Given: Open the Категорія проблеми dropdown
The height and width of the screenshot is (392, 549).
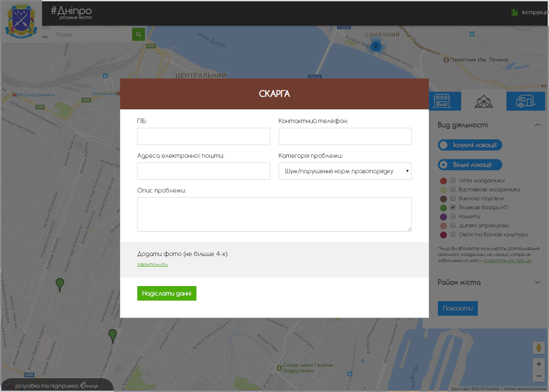Looking at the screenshot, I should coord(345,171).
